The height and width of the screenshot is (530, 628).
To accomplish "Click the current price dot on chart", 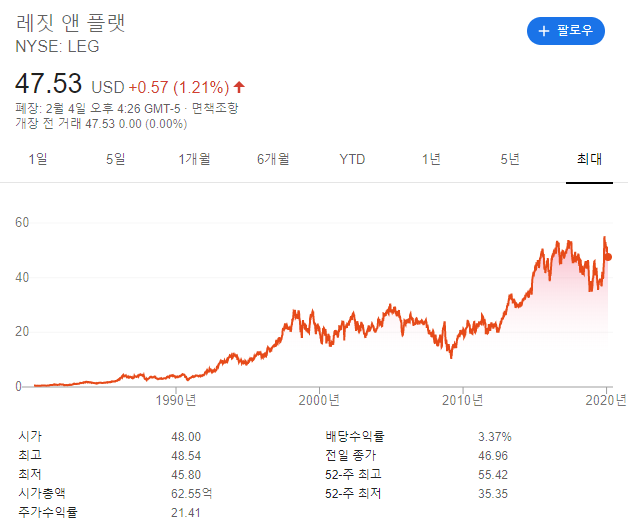I will click(608, 257).
